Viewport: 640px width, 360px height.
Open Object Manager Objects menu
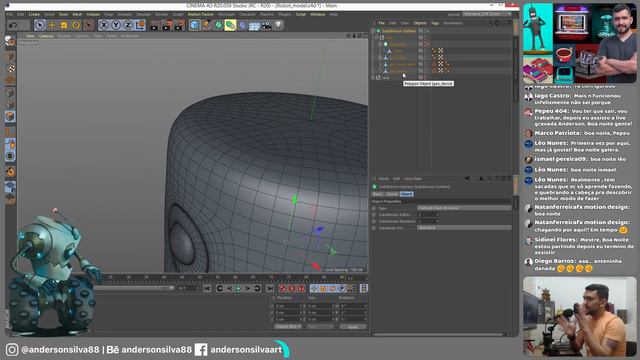[420, 23]
